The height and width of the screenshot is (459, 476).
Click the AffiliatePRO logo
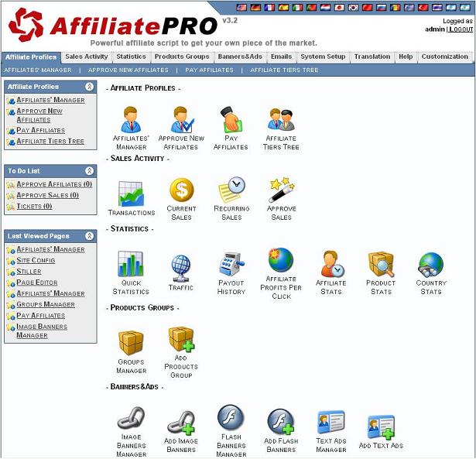pos(113,25)
